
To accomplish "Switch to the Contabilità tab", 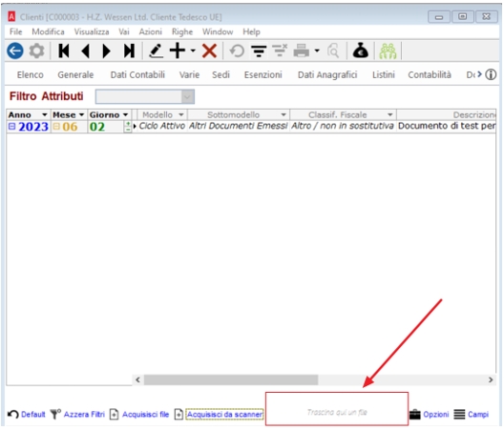I will [430, 74].
